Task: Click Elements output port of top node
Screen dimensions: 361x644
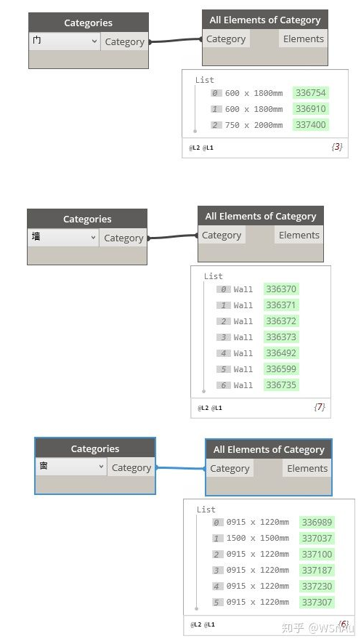Action: coord(303,39)
